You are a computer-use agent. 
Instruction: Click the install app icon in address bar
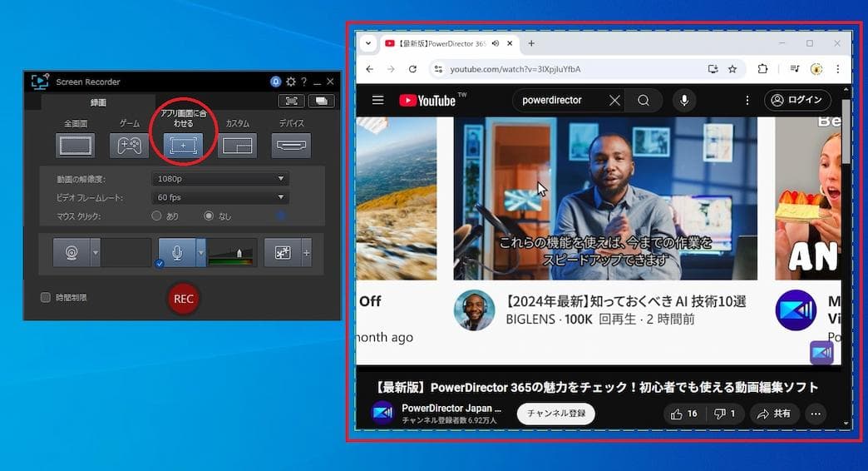[713, 69]
